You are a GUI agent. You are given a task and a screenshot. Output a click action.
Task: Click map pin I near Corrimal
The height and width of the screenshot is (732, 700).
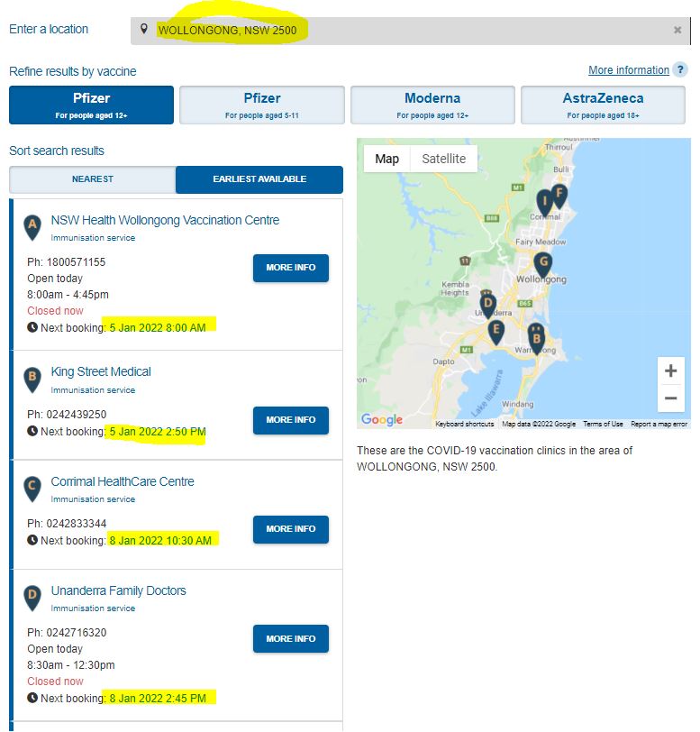pyautogui.click(x=543, y=203)
